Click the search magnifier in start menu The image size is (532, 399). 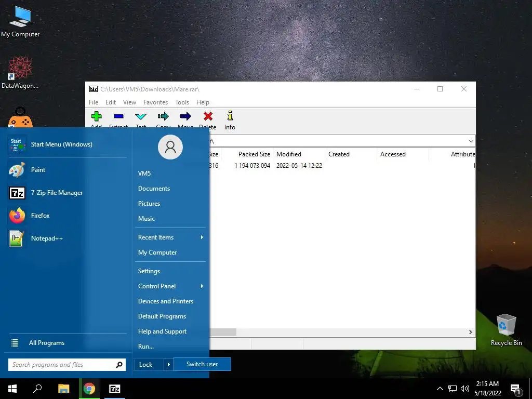(119, 365)
